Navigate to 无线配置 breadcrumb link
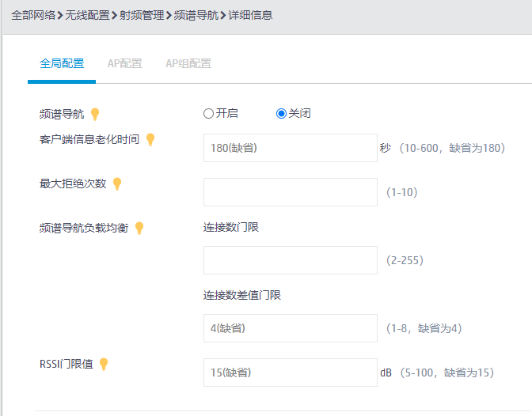This screenshot has height=416, width=532. pos(87,15)
